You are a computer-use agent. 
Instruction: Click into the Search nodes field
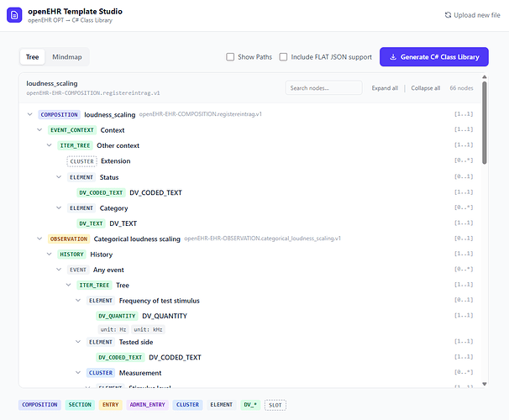point(323,87)
